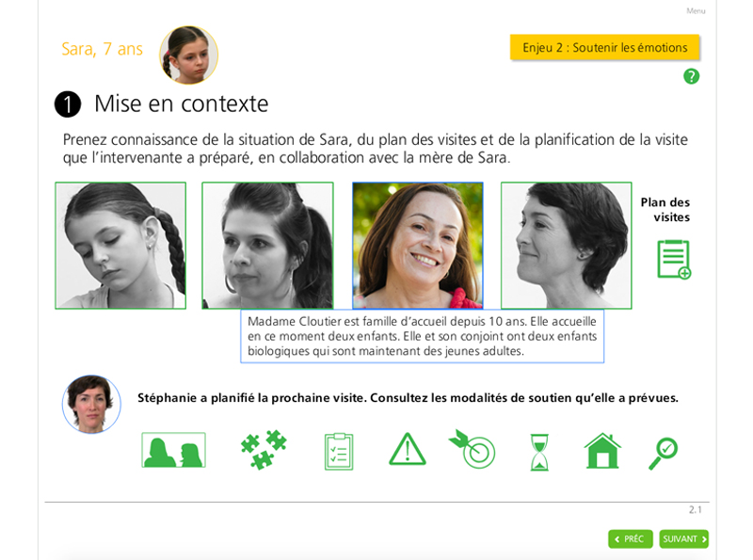Open the Menu link
The height and width of the screenshot is (560, 753).
pyautogui.click(x=696, y=10)
